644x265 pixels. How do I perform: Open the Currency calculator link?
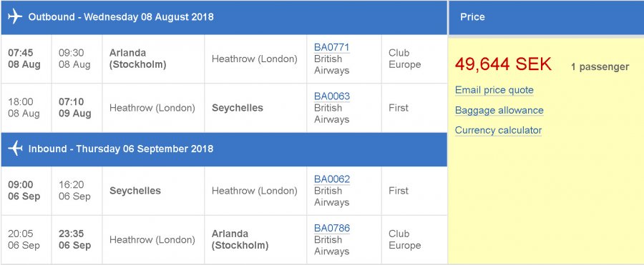coord(498,131)
